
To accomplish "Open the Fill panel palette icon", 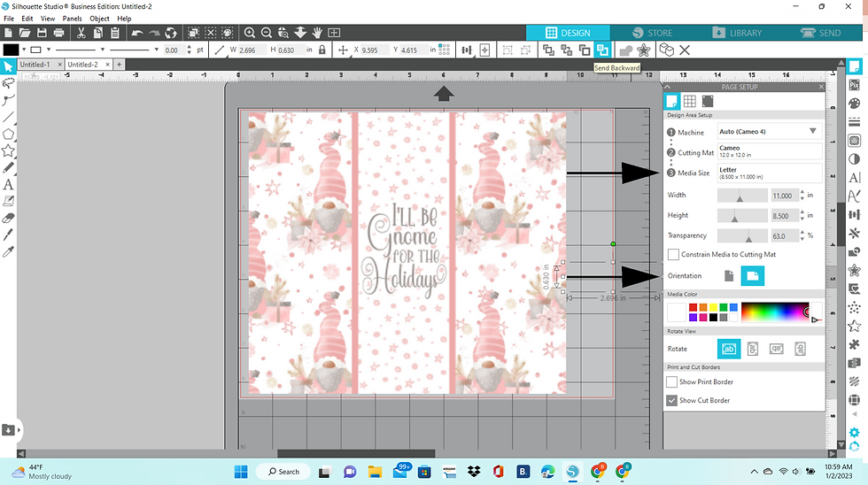I will coord(854,104).
